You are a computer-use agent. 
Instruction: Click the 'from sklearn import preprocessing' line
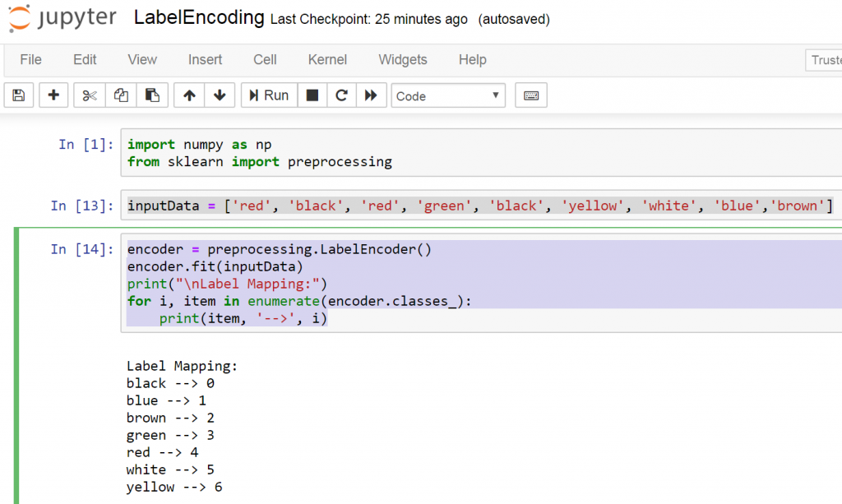[260, 161]
